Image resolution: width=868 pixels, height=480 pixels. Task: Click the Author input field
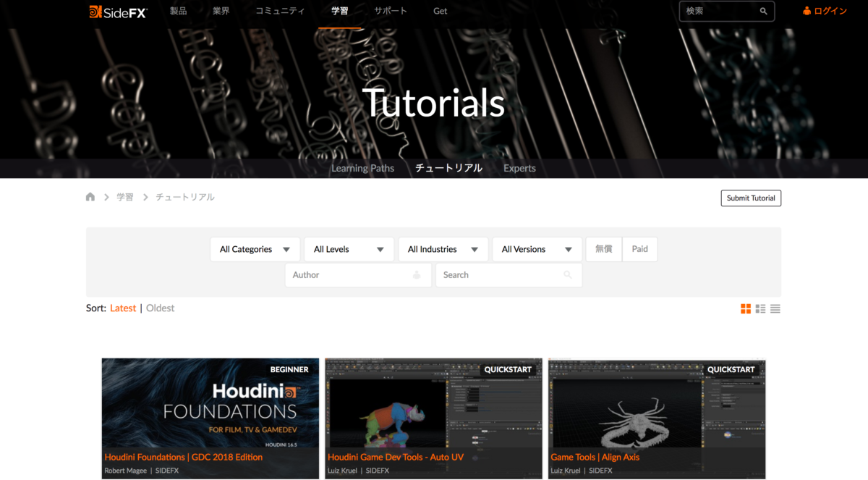pos(358,275)
